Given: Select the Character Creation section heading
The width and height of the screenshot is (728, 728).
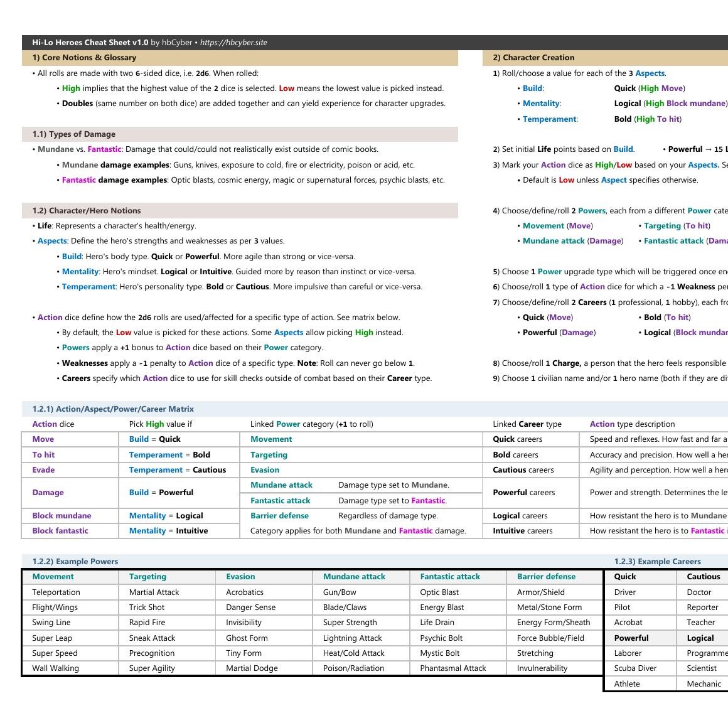Looking at the screenshot, I should click(x=533, y=58).
